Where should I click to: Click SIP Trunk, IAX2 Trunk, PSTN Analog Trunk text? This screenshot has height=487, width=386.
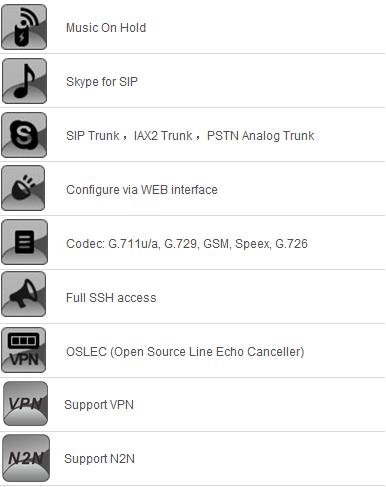point(190,136)
